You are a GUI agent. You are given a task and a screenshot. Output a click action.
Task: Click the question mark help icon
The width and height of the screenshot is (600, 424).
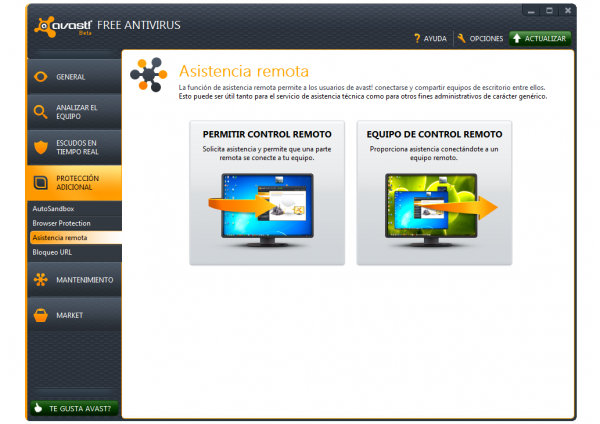417,38
